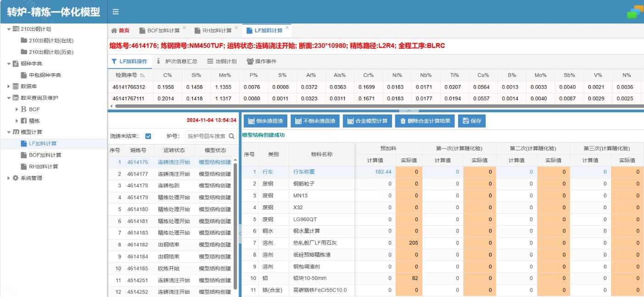Image resolution: width=644 pixels, height=297 pixels.
Task: Uncheck the 浇铸未结束 checkbox
Action: (x=148, y=136)
